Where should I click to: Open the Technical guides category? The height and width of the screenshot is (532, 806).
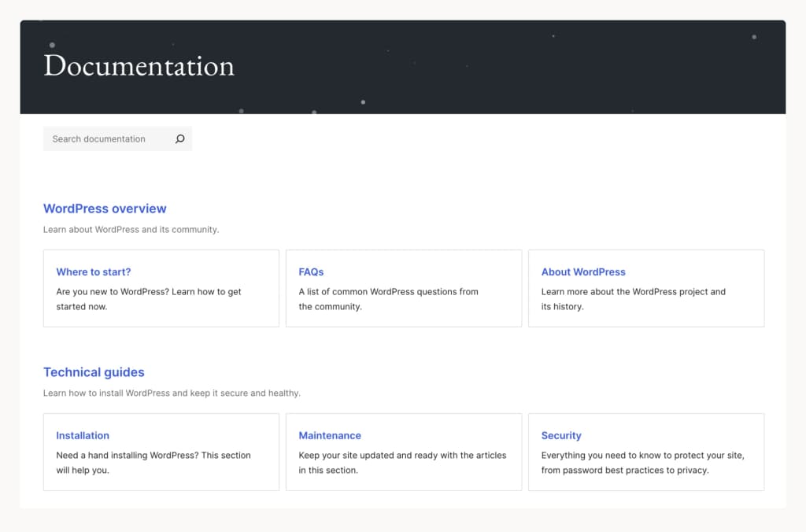pos(94,372)
